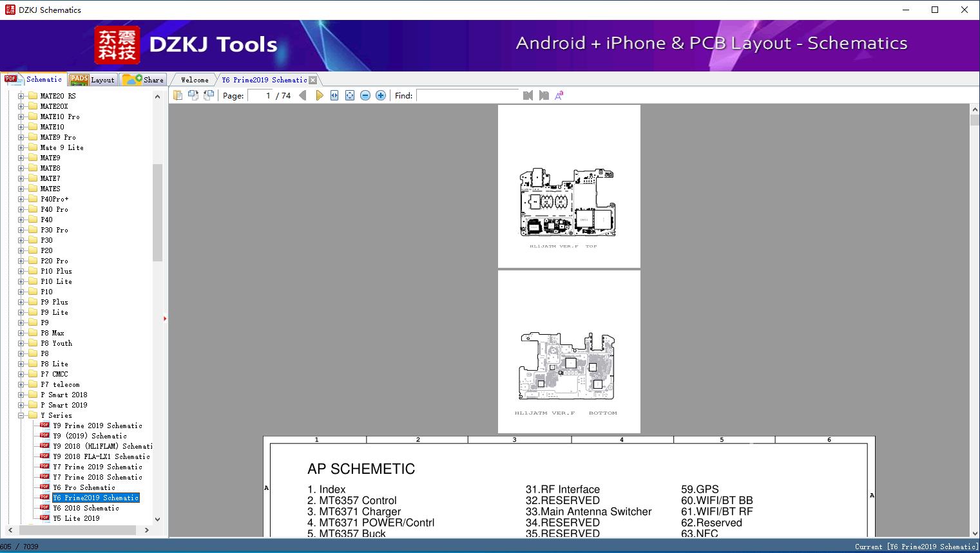Expand the P40 Pro folder
Viewport: 980px width, 553px height.
21,209
